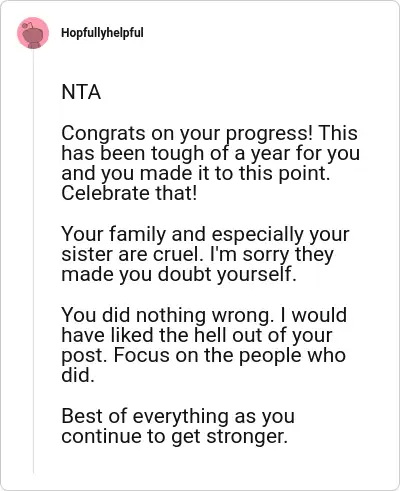Click line "made you doubt yourself."
The image size is (400, 491).
(x=179, y=275)
